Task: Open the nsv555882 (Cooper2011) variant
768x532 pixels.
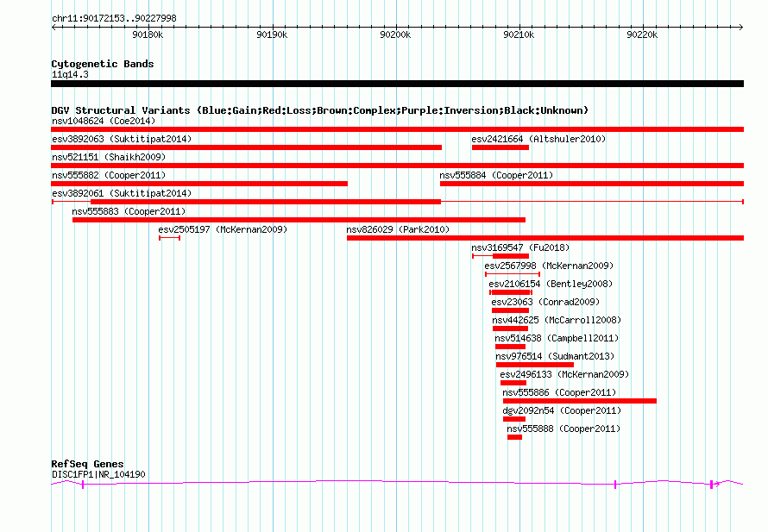Action: 109,175
